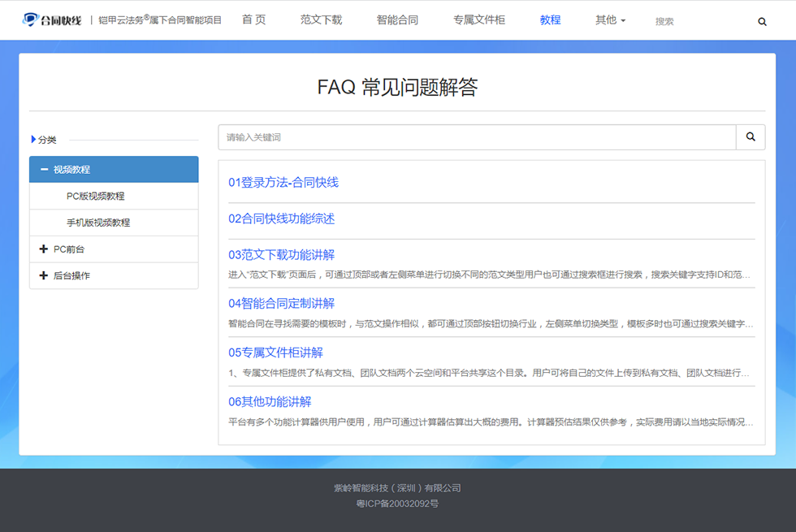Open the 其他 dropdown menu
The width and height of the screenshot is (796, 532).
coord(610,20)
